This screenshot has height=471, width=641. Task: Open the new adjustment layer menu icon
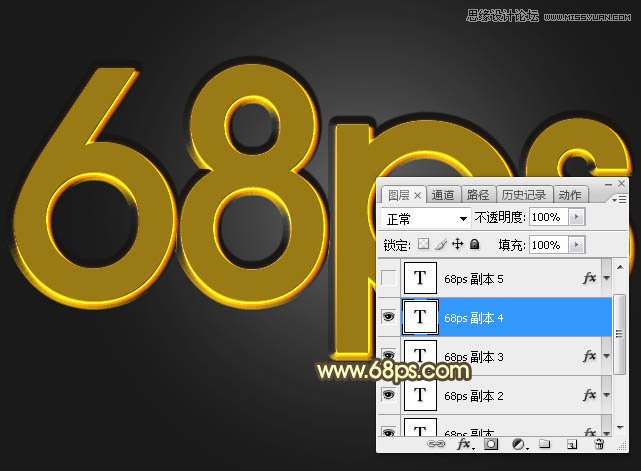(519, 444)
